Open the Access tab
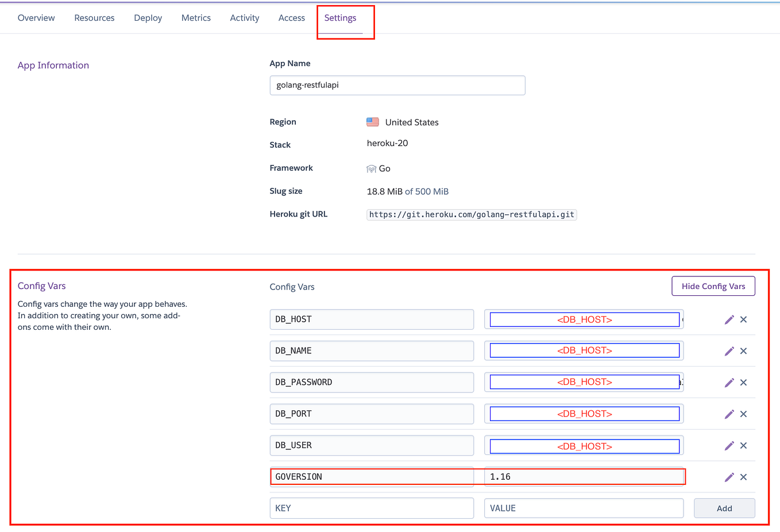This screenshot has height=532, width=780. click(x=291, y=18)
